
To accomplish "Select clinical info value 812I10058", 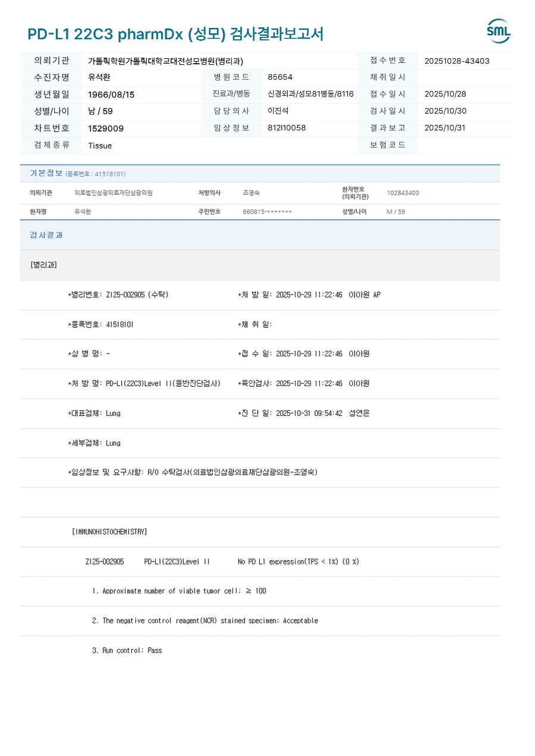I will tap(287, 128).
